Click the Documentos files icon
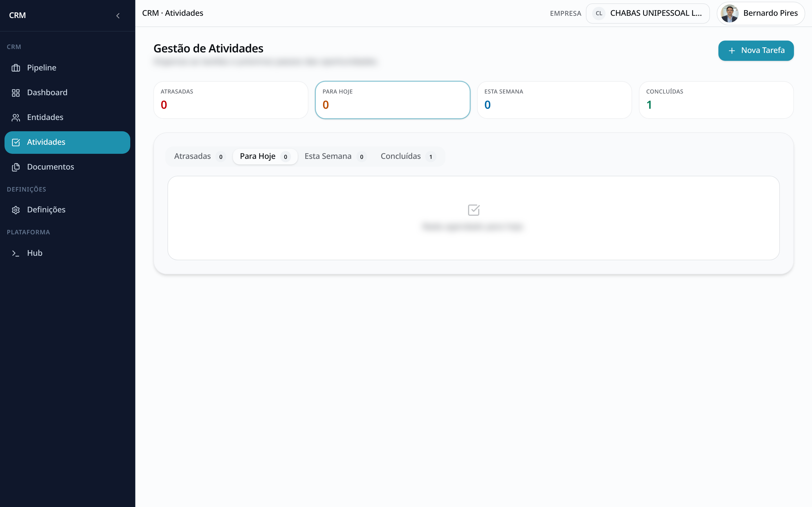This screenshot has height=507, width=812. pos(16,167)
